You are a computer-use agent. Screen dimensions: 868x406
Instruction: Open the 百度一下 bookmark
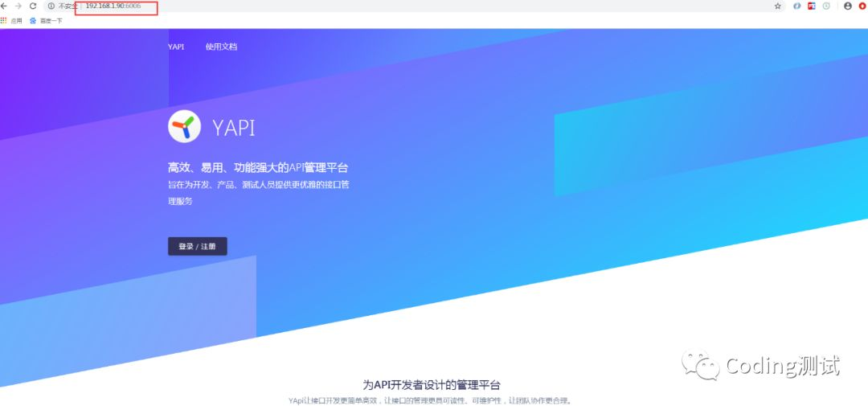pyautogui.click(x=46, y=20)
